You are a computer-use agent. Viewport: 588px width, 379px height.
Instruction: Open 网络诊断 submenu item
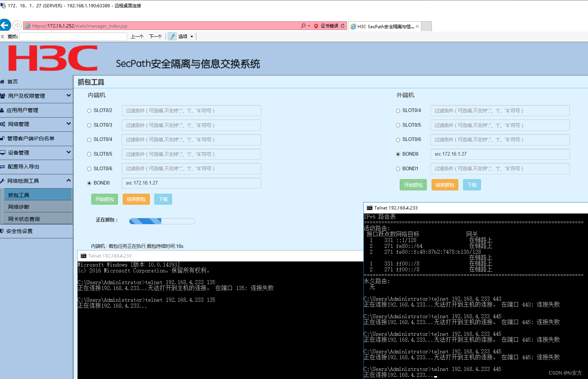coord(38,207)
